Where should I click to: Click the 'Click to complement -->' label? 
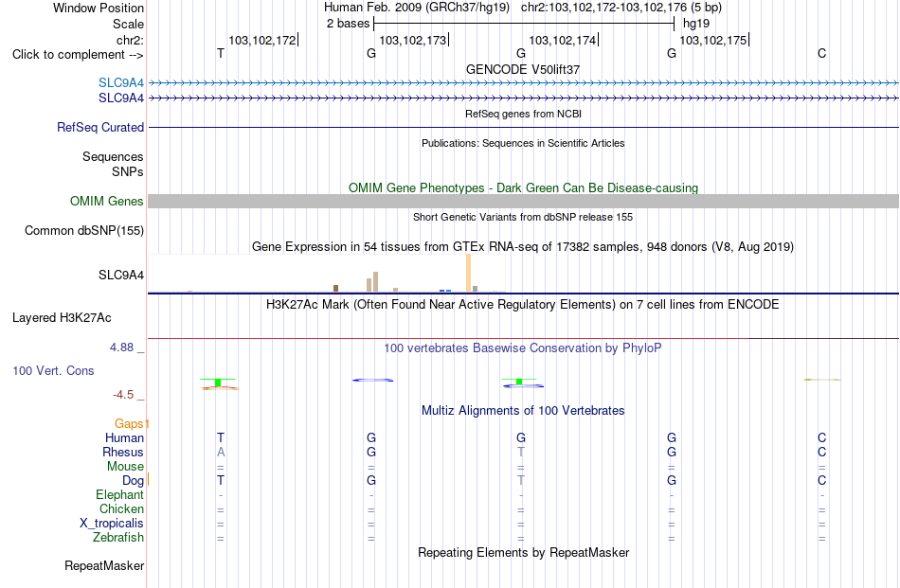78,55
